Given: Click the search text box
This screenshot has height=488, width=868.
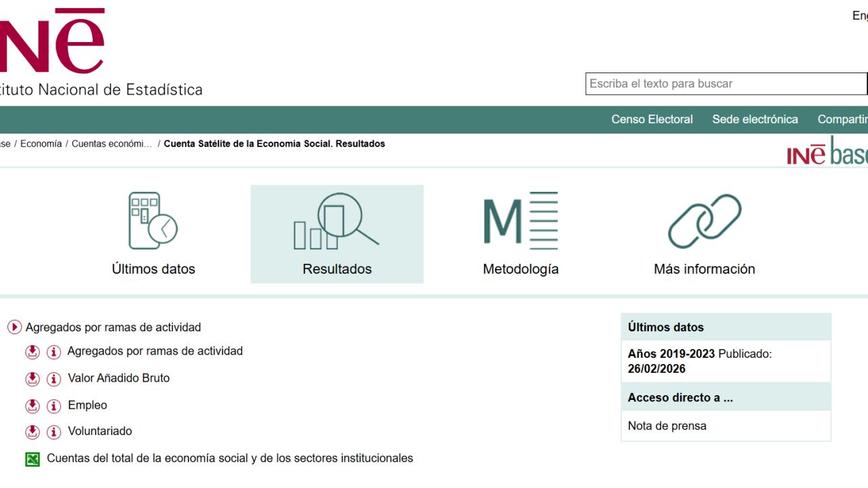Looking at the screenshot, I should [x=726, y=84].
